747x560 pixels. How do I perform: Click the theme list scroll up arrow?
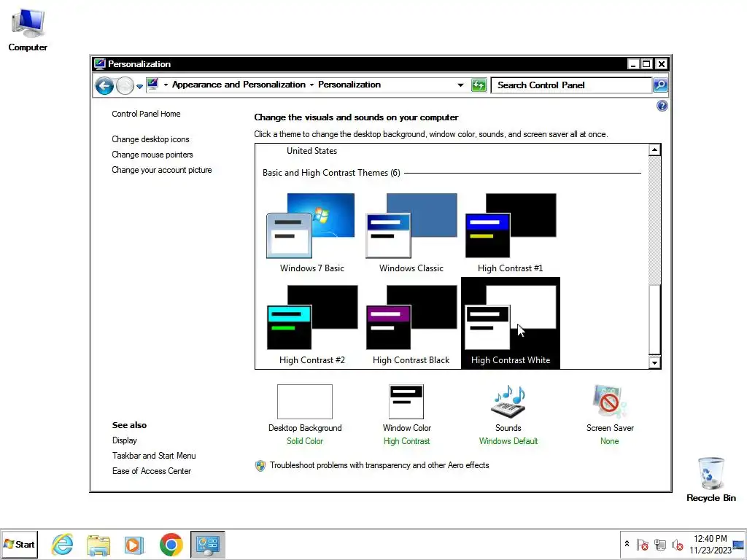(654, 150)
